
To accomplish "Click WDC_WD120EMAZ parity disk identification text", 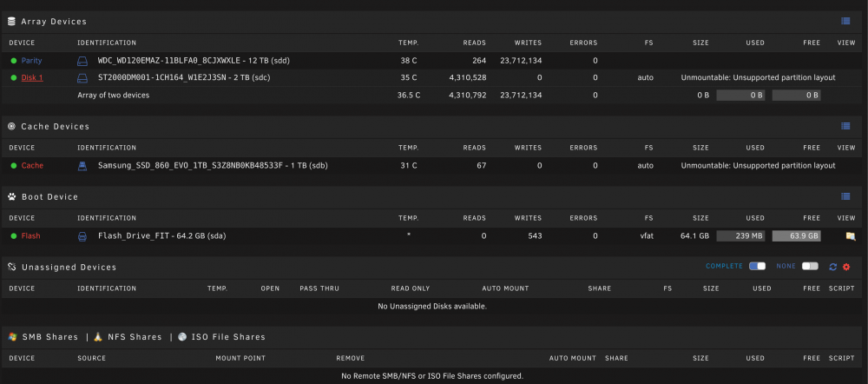I will (x=194, y=61).
